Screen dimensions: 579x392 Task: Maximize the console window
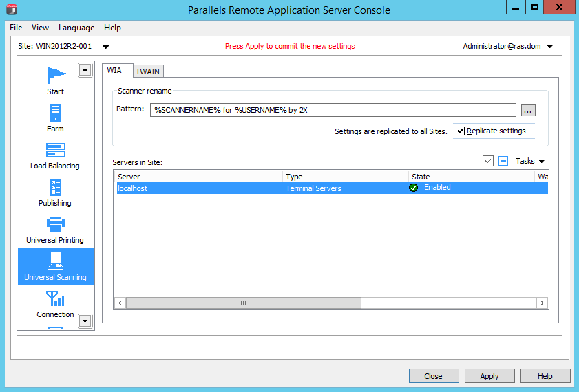click(535, 8)
